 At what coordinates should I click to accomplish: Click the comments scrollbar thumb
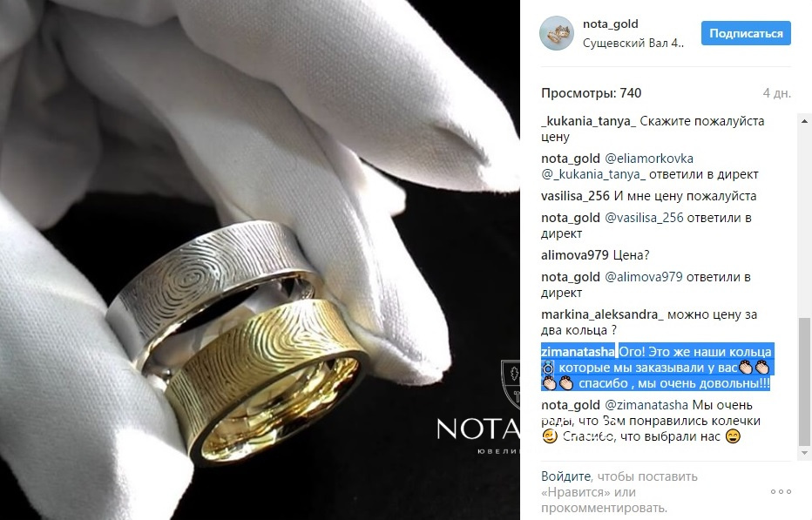coord(804,382)
